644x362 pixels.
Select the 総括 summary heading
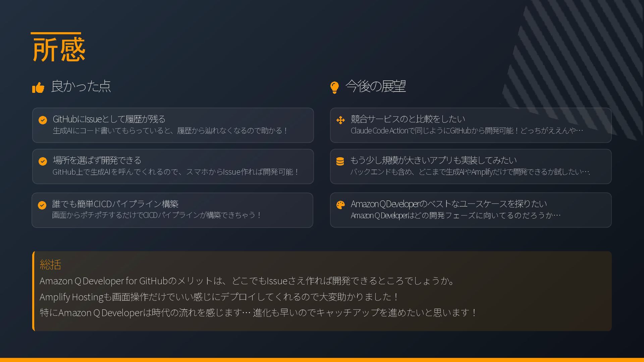coord(50,264)
